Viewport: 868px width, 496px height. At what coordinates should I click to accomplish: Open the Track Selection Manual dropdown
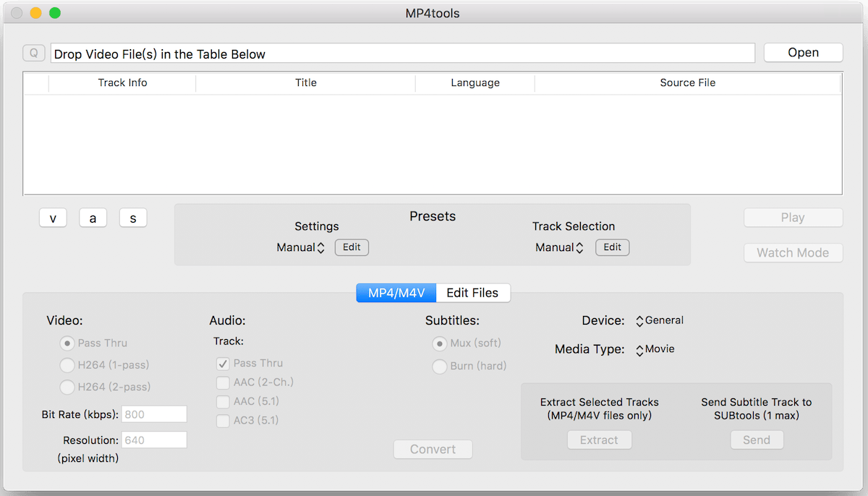[560, 247]
